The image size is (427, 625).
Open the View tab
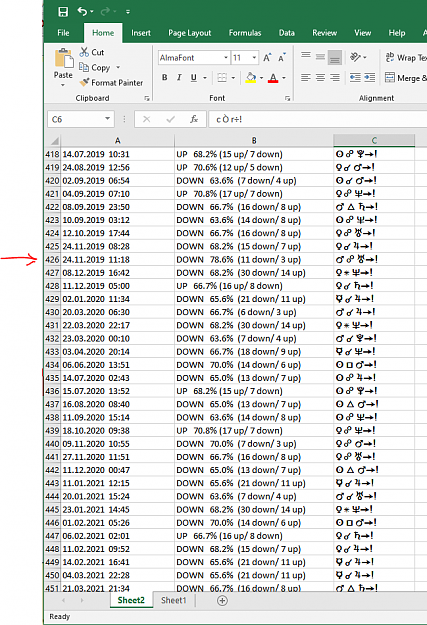(362, 33)
